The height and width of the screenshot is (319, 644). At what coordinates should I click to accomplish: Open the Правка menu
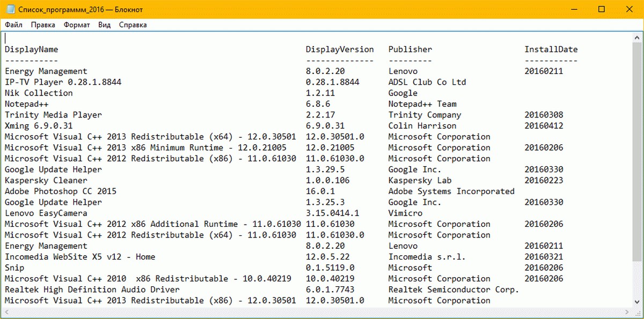(43, 25)
